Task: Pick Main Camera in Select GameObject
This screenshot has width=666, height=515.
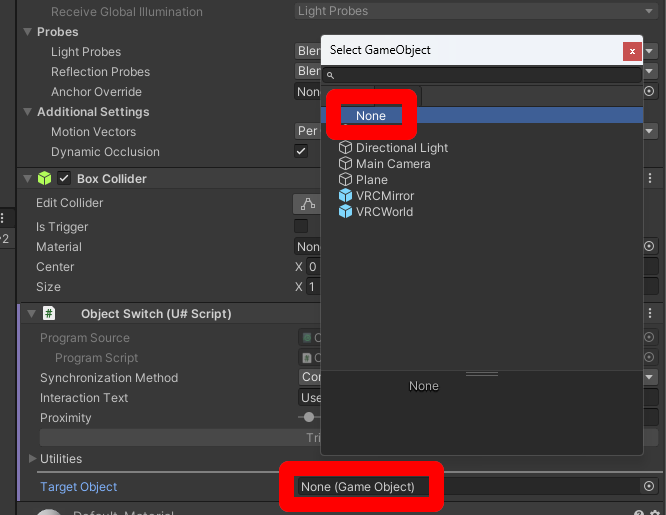Action: (393, 164)
